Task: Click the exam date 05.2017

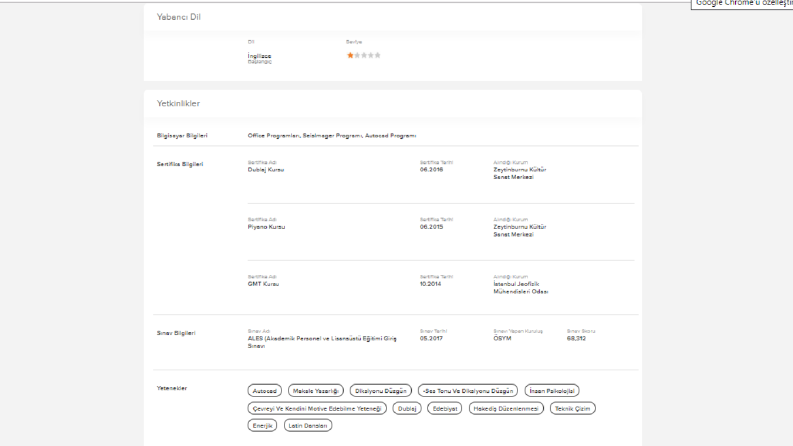Action: [x=431, y=339]
